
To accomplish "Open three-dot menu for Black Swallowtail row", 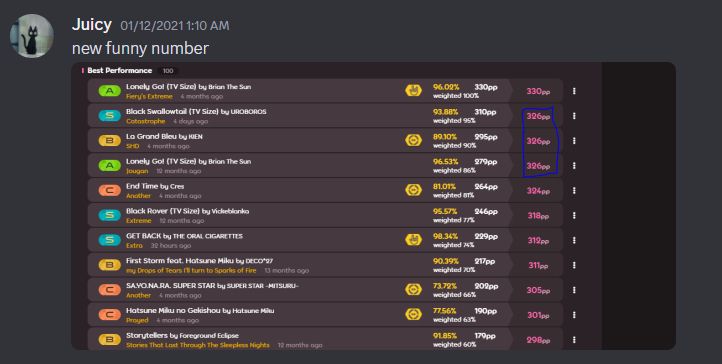I will point(574,116).
